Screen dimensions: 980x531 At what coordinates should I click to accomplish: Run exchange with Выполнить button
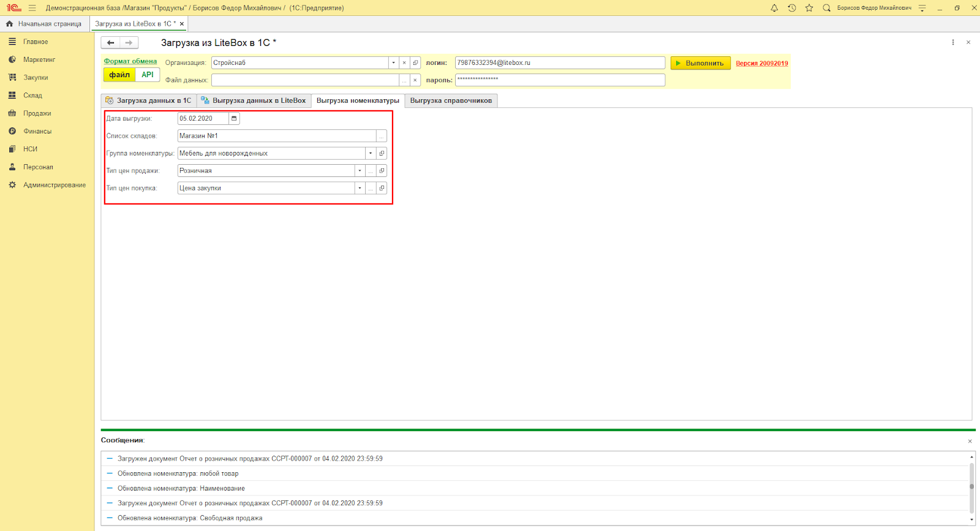point(700,63)
